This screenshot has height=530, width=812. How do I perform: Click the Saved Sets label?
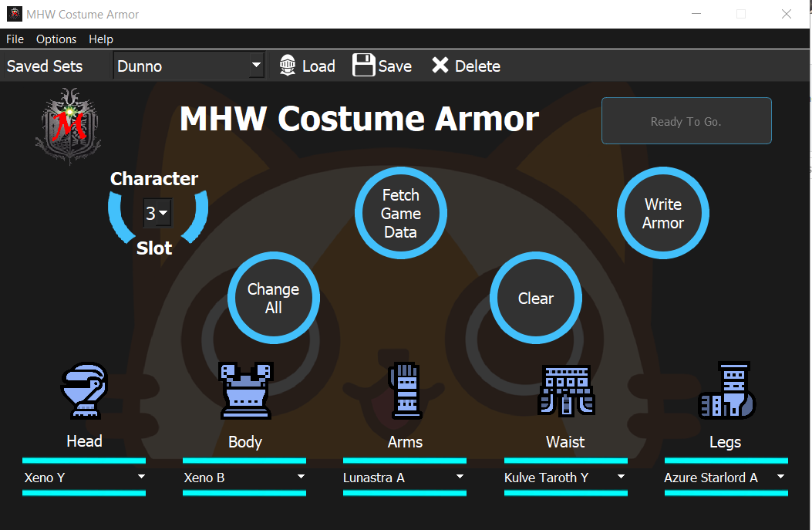click(45, 66)
